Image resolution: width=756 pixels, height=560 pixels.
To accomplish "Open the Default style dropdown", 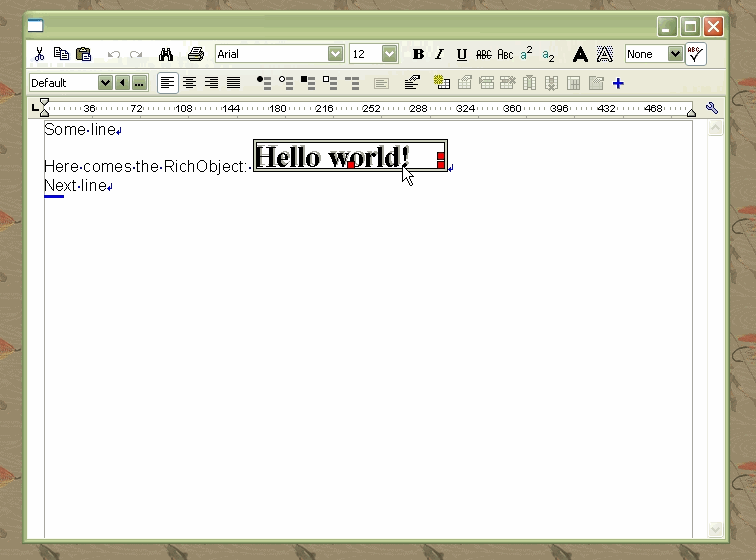I will [x=105, y=83].
